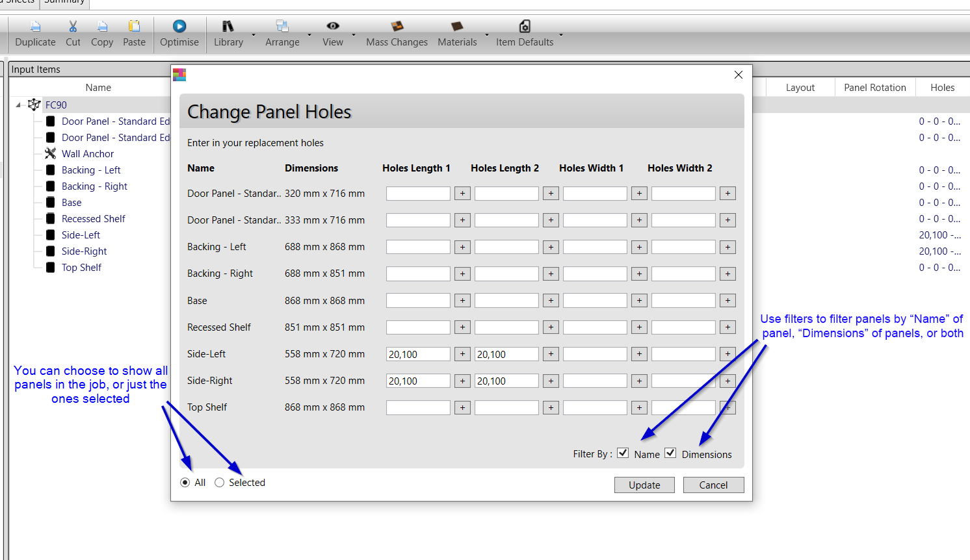Select the All radio button
Viewport: 970px width, 560px height.
(x=185, y=483)
